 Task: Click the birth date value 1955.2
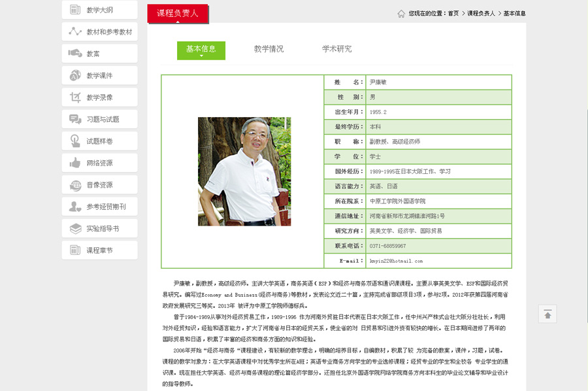coord(378,112)
